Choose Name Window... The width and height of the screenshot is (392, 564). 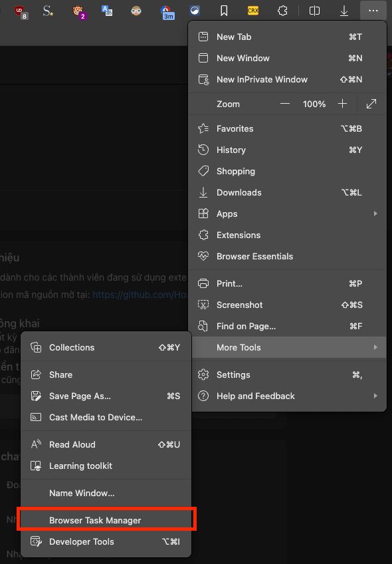tap(106, 493)
